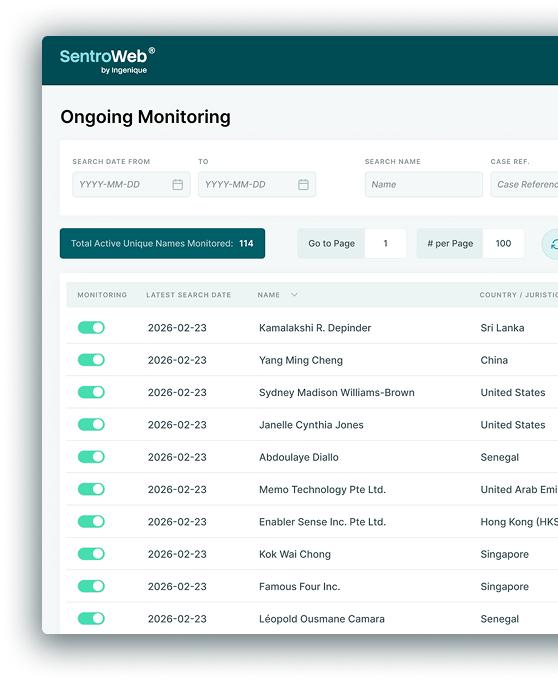558x683 pixels.
Task: Focus the Case Reference input field
Action: tap(524, 185)
